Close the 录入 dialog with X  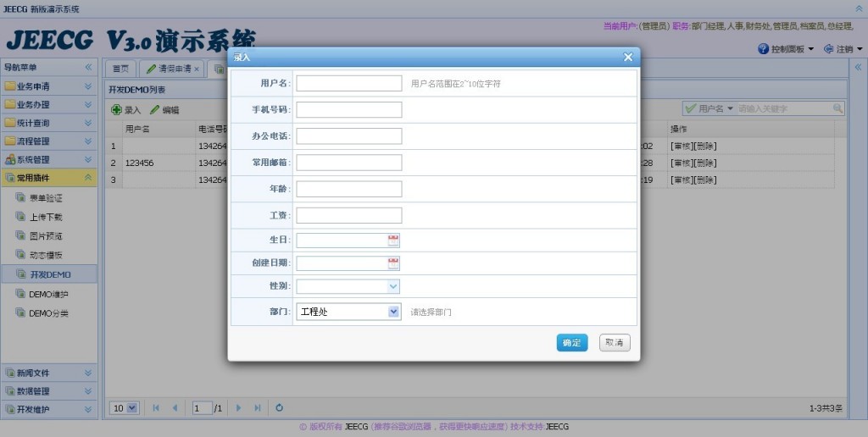click(628, 57)
